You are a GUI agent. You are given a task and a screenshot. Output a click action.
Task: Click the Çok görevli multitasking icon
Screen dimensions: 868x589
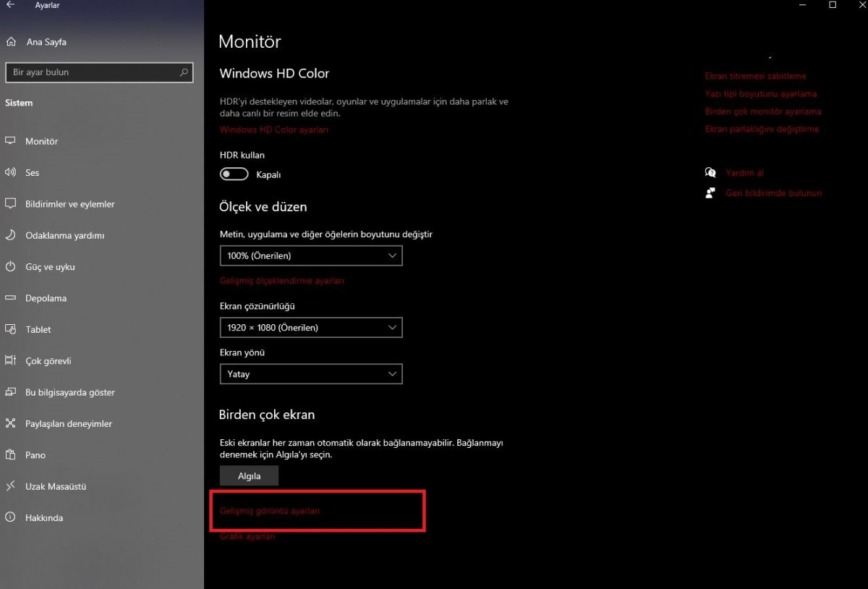click(11, 360)
